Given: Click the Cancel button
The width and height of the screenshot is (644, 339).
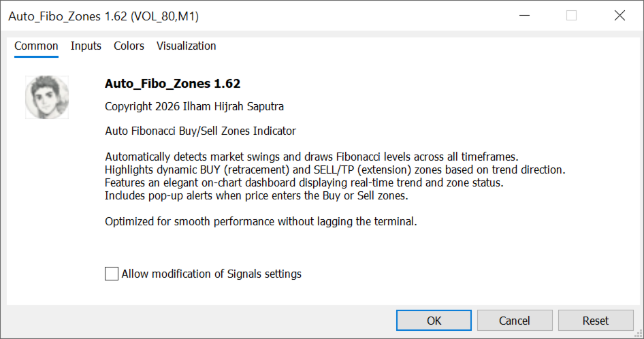Looking at the screenshot, I should 515,321.
